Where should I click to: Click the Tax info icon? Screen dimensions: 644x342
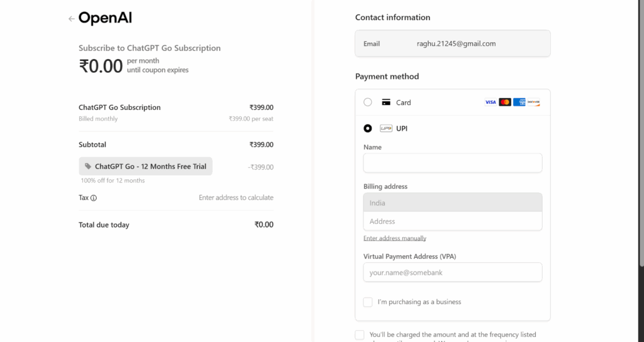point(94,198)
